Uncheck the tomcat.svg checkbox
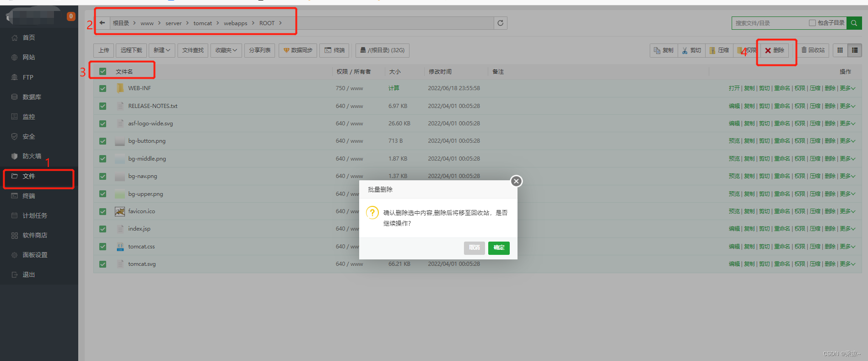The image size is (868, 361). [x=102, y=264]
